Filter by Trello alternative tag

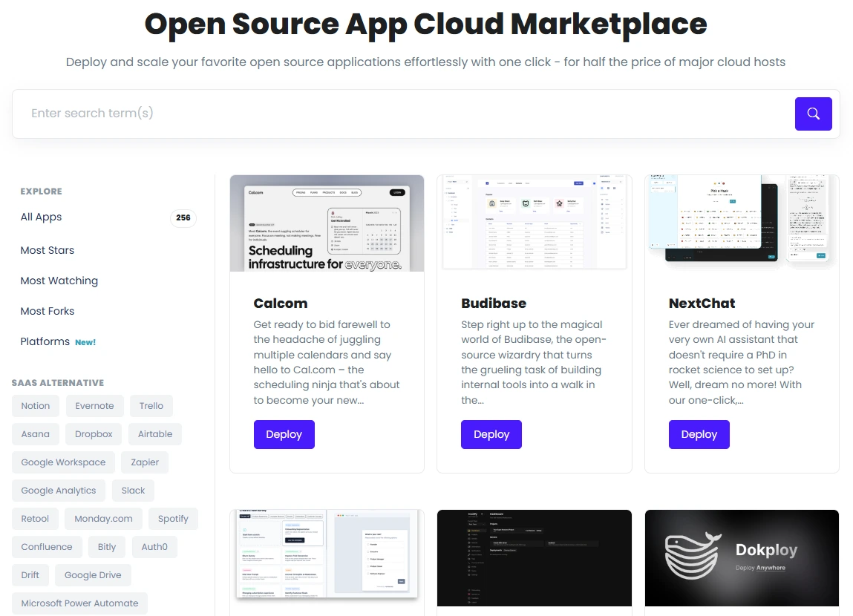pyautogui.click(x=151, y=405)
